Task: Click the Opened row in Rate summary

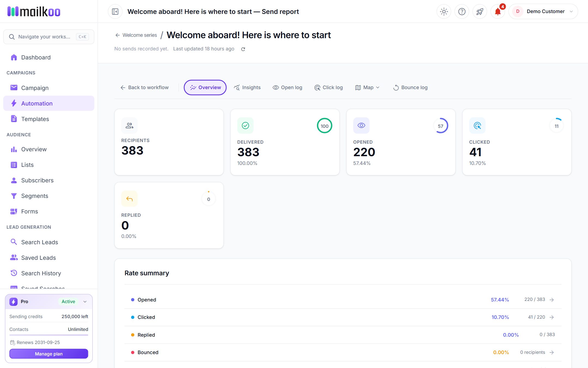Action: [x=343, y=300]
